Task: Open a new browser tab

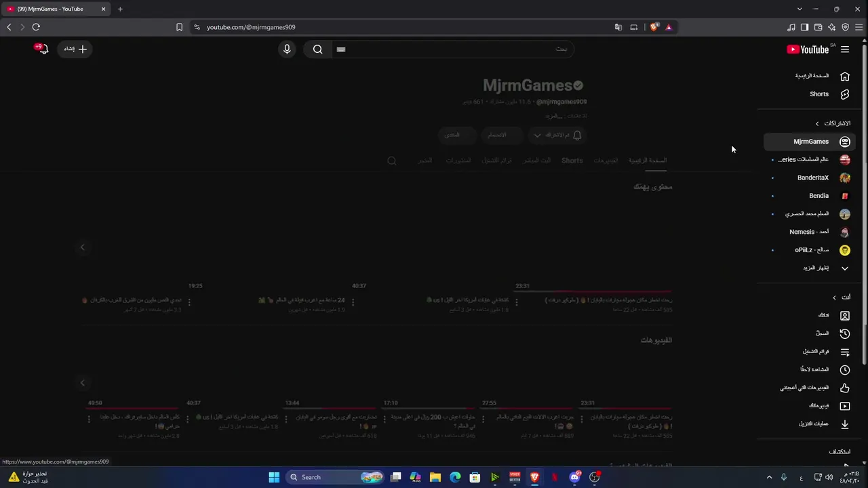Action: [120, 9]
